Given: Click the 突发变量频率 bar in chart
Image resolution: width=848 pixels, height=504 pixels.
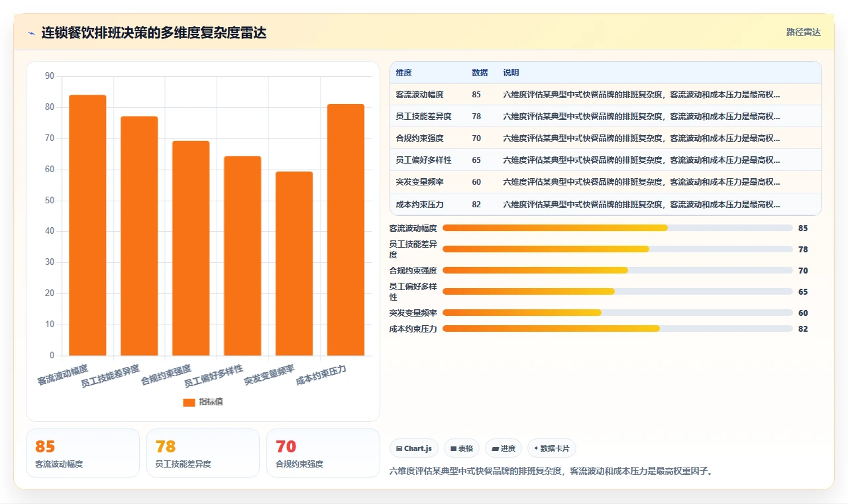Looking at the screenshot, I should 294,264.
